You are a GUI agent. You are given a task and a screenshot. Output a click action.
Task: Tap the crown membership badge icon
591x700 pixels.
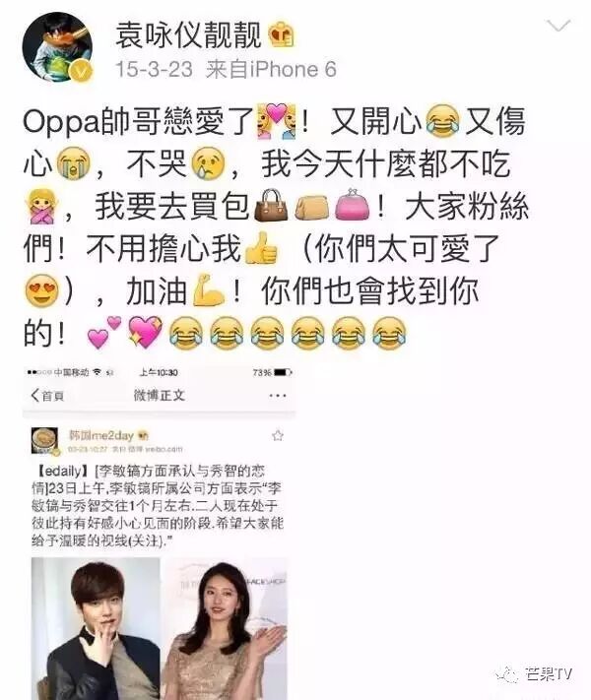click(x=282, y=34)
